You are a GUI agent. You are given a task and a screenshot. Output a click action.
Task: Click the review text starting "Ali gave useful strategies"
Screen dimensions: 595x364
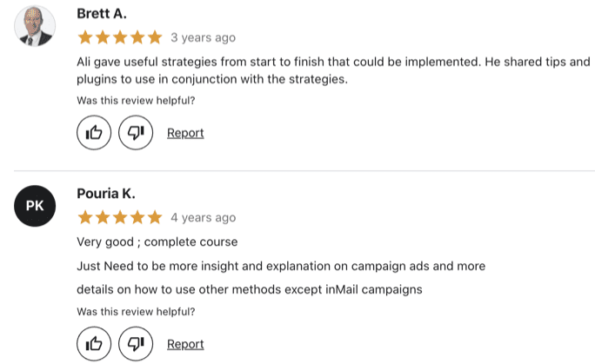(333, 70)
